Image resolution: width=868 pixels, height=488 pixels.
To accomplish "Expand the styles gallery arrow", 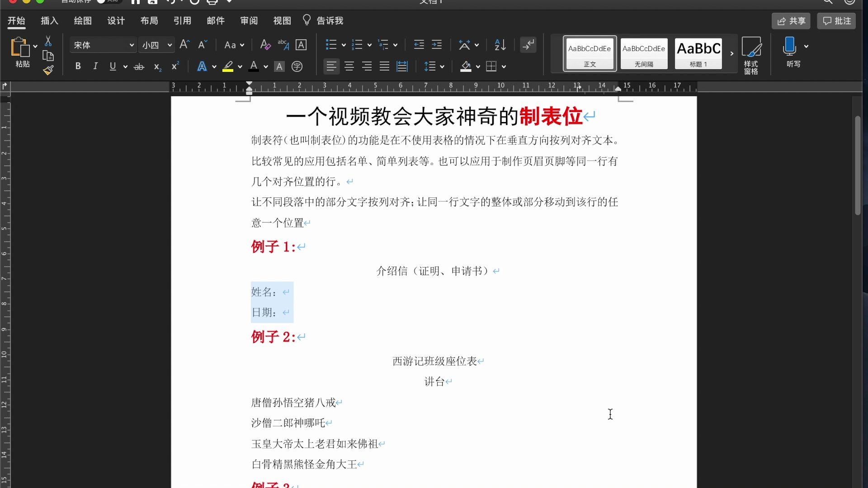I will (732, 53).
